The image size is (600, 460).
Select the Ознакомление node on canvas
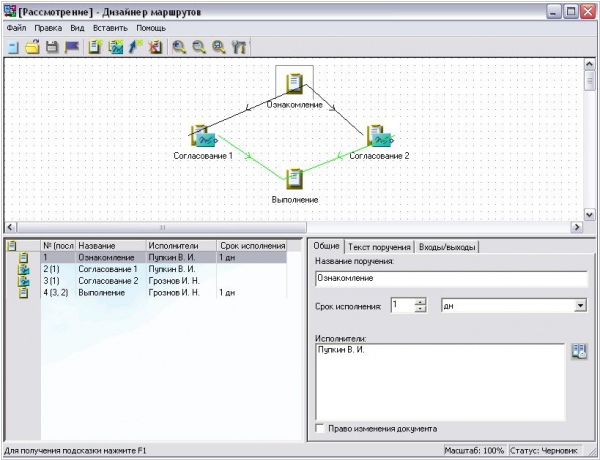(294, 84)
